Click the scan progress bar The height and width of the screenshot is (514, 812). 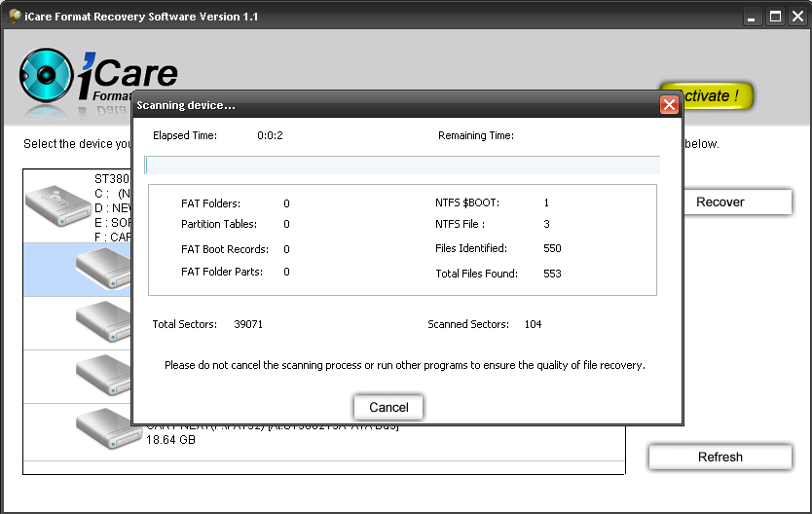(402, 165)
